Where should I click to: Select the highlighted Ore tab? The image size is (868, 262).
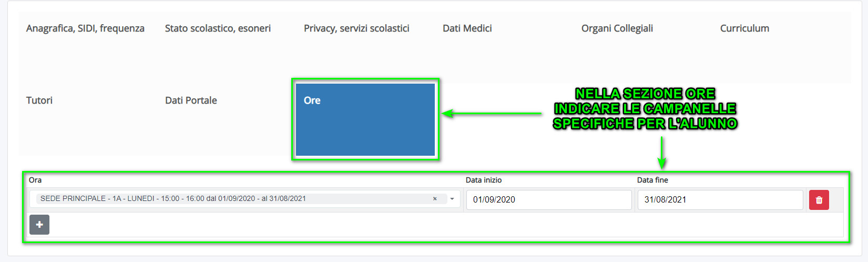365,119
